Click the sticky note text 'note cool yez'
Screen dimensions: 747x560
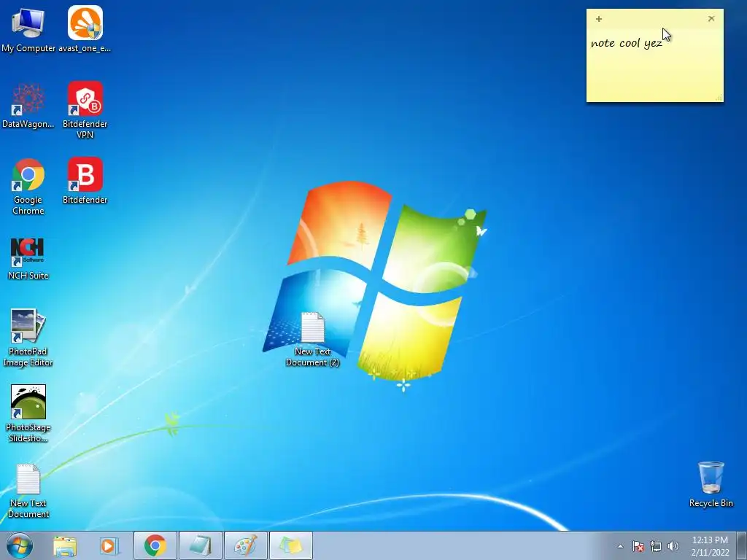coord(626,43)
